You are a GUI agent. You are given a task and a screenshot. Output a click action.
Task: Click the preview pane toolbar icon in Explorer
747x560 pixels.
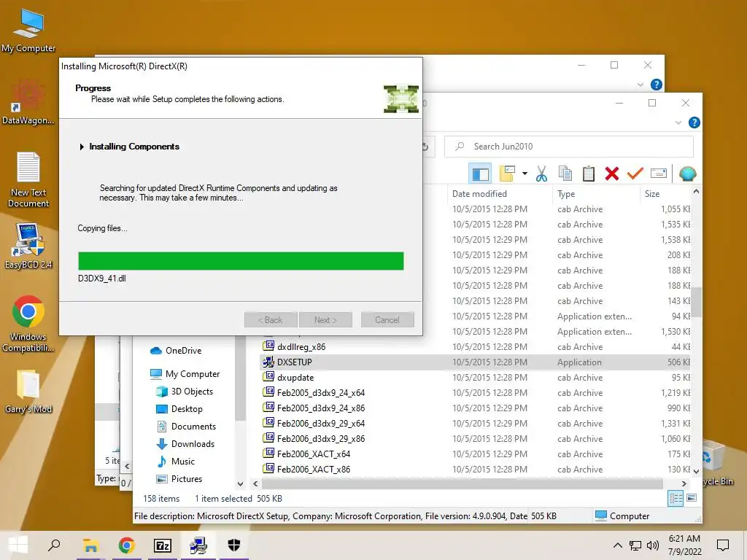(x=480, y=174)
